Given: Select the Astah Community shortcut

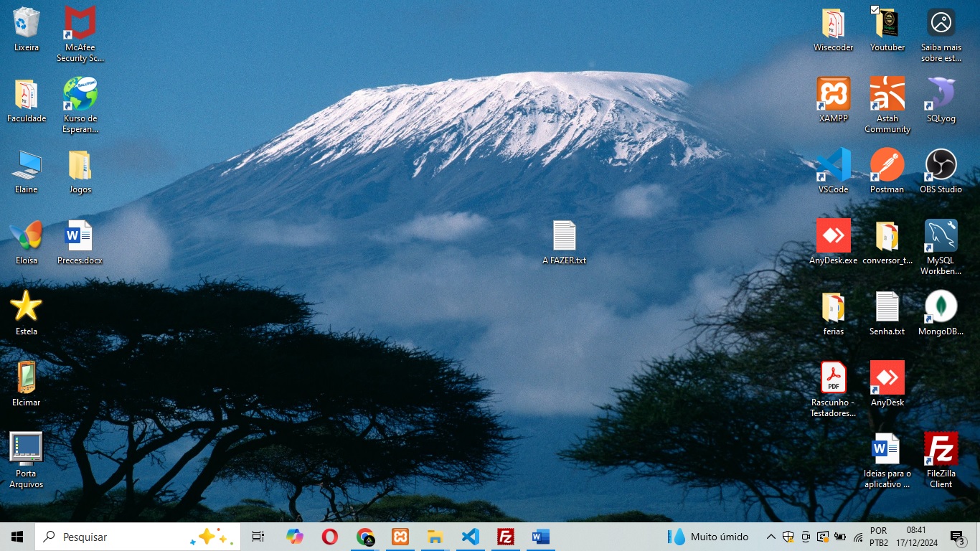Looking at the screenshot, I should pos(887,95).
